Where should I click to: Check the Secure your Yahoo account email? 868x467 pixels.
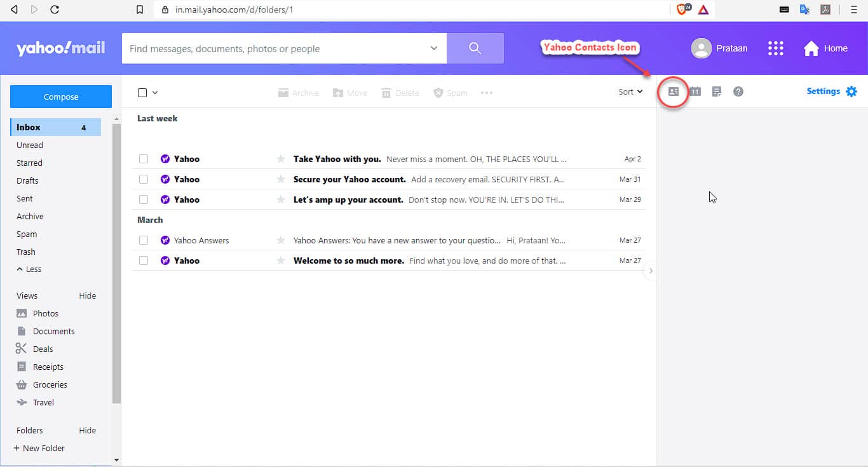tap(144, 179)
